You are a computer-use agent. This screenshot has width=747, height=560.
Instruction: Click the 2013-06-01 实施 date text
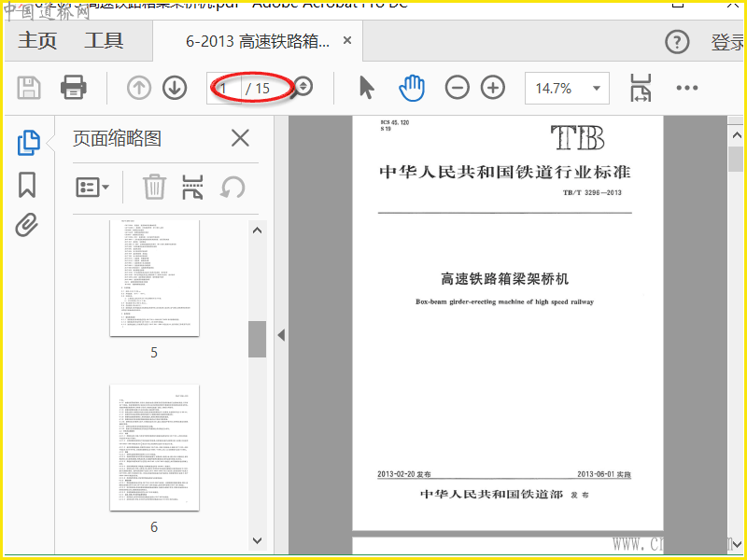pos(603,474)
